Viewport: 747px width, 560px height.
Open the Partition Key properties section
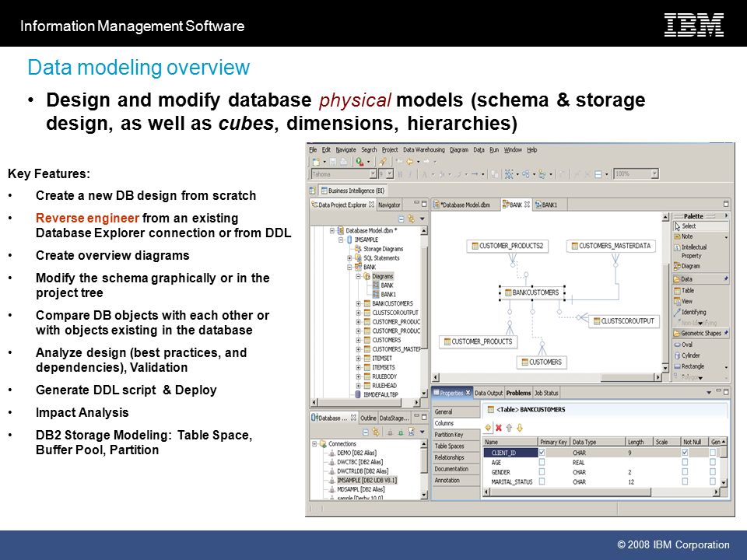tap(456, 435)
